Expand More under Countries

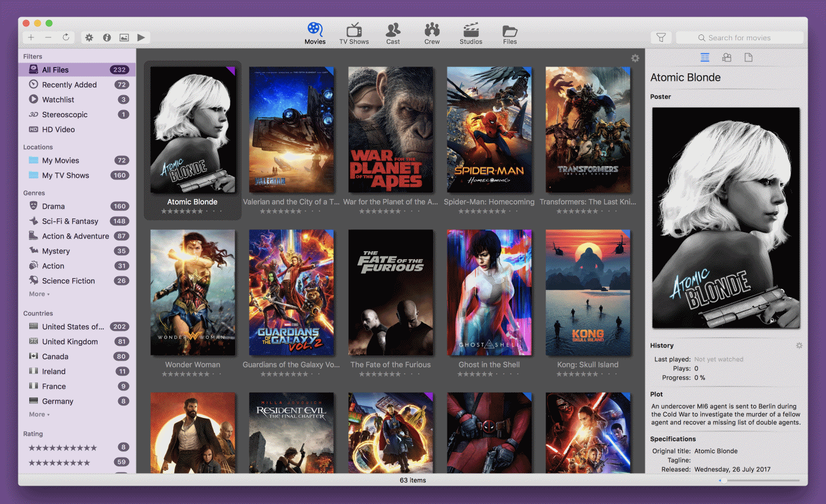tap(39, 415)
